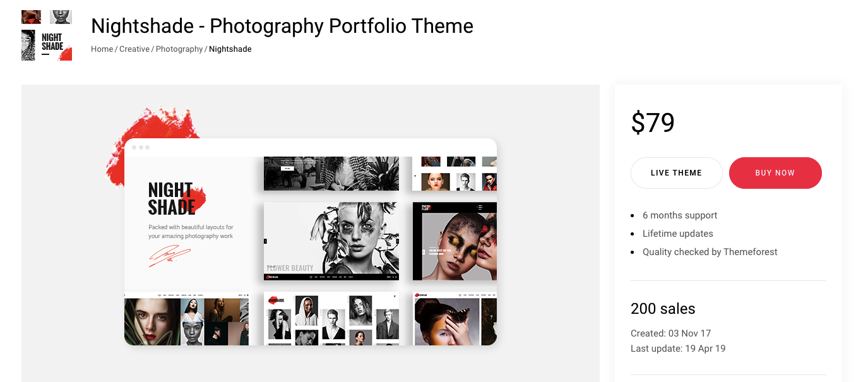Open the Live Theme demo
Image resolution: width=868 pixels, height=382 pixels.
(x=676, y=173)
